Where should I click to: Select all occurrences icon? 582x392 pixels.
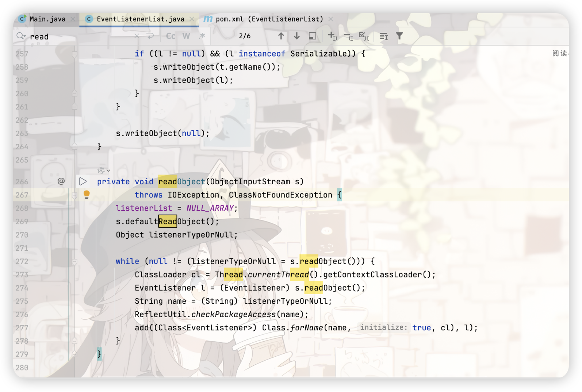(x=364, y=36)
